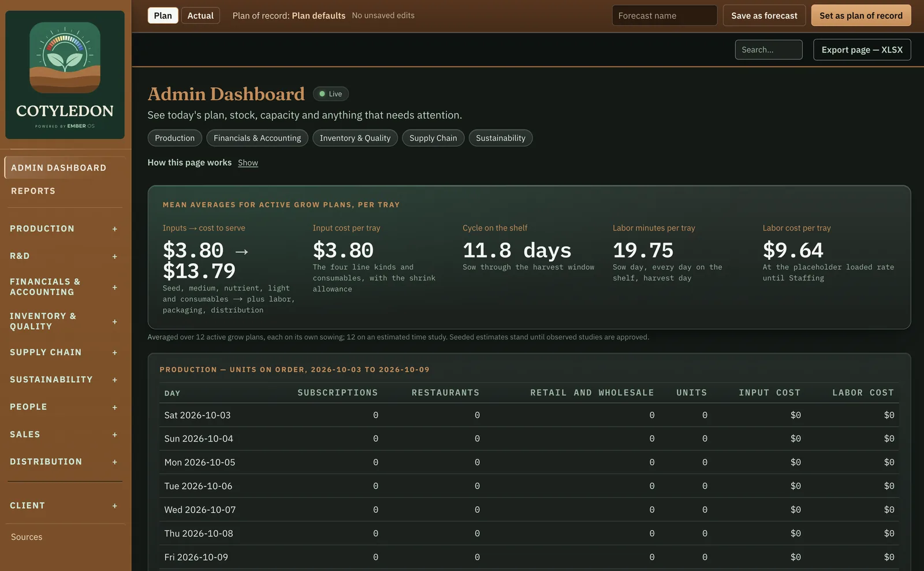
Task: Click the 11.8 days cycle value
Action: [x=517, y=250]
